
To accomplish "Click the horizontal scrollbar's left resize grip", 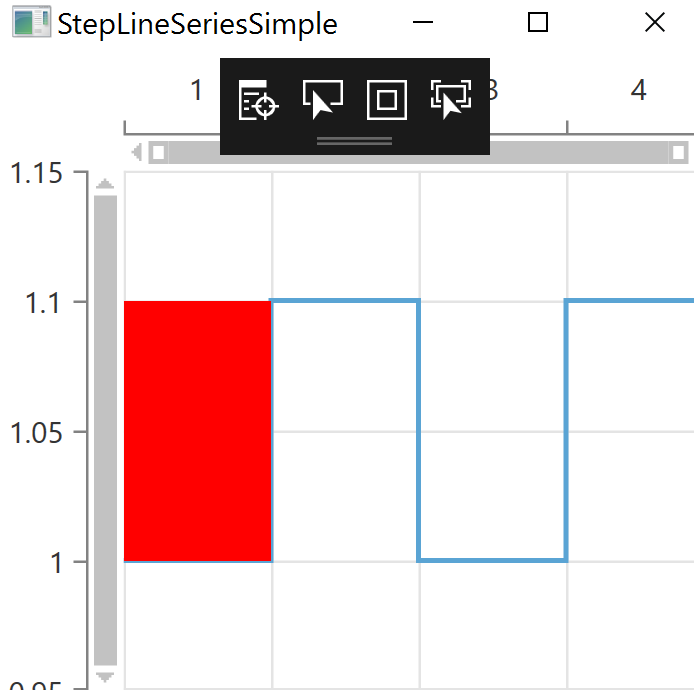I will 159,152.
